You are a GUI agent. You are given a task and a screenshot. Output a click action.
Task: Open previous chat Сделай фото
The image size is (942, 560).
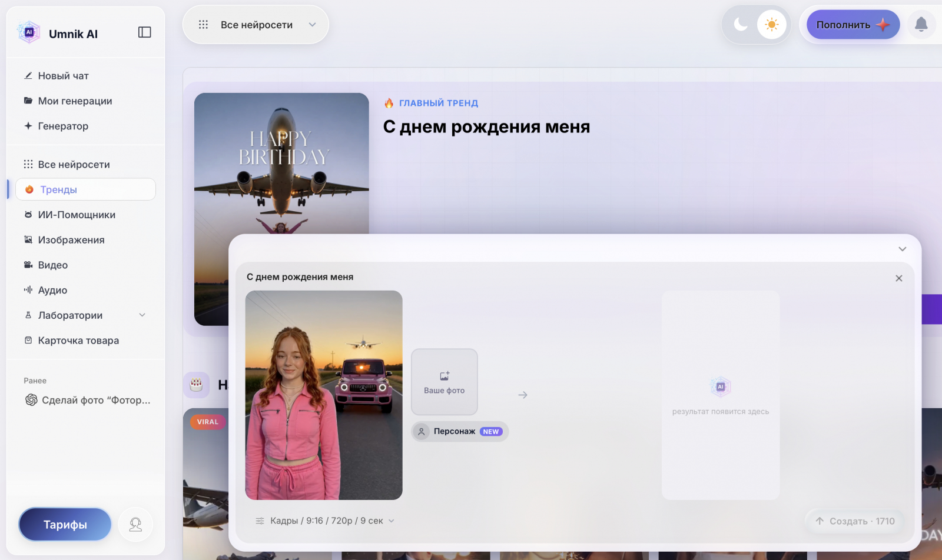(88, 400)
